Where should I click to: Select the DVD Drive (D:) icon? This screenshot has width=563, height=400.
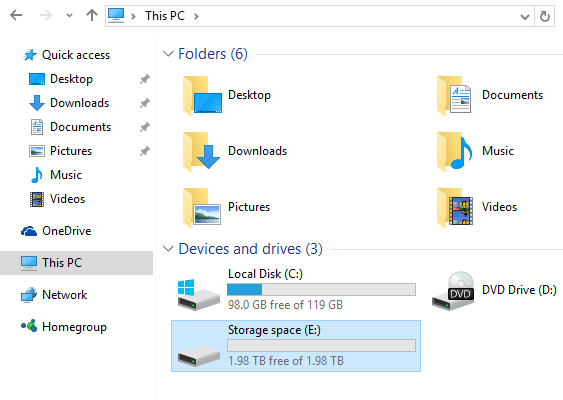[x=453, y=291]
